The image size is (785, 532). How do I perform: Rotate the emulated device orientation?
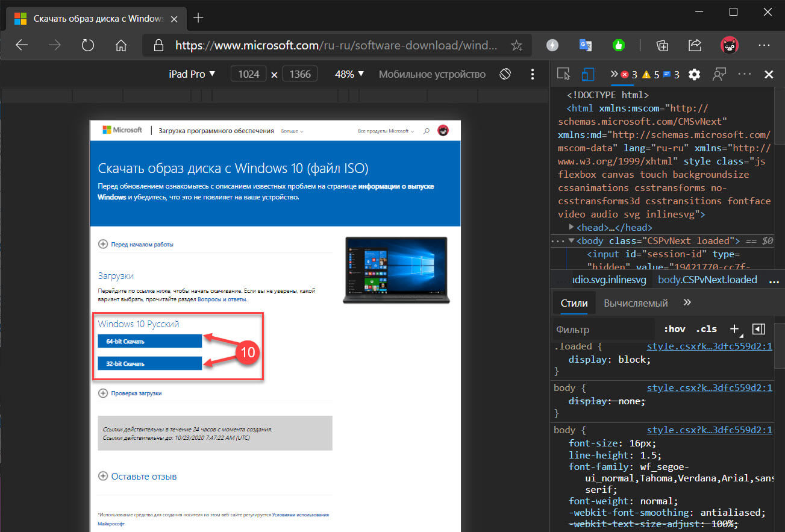pyautogui.click(x=505, y=74)
